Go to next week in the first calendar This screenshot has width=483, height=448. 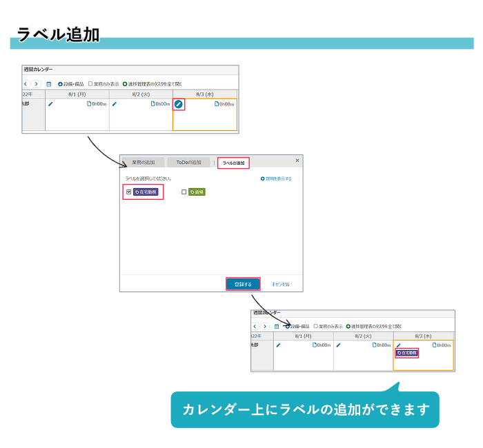coord(37,84)
